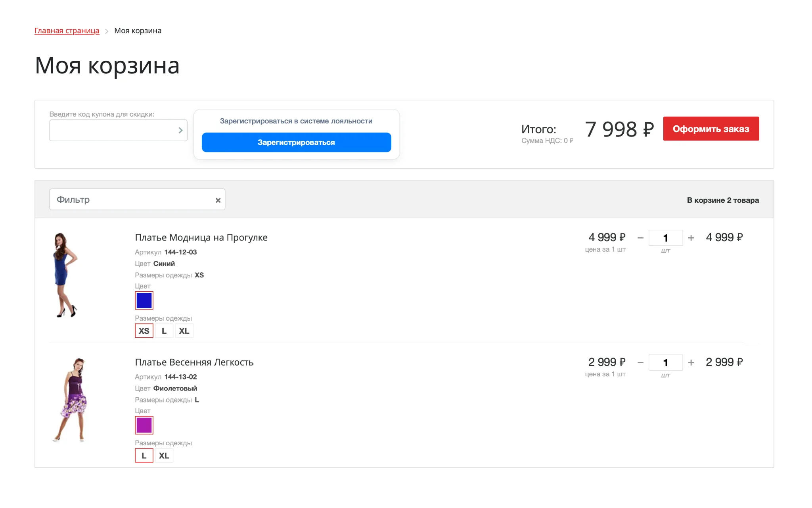Open the blue dress product thumbnail
This screenshot has width=812, height=508.
point(65,275)
